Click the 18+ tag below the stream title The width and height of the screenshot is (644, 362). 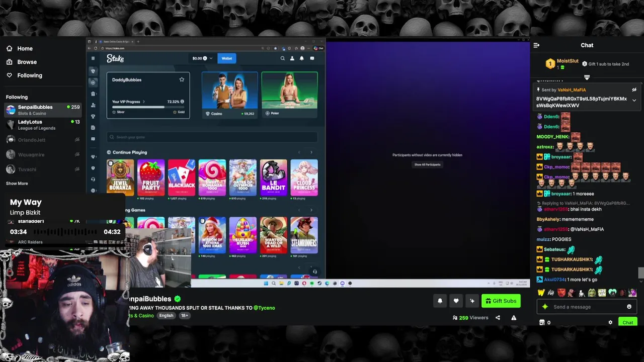point(185,316)
